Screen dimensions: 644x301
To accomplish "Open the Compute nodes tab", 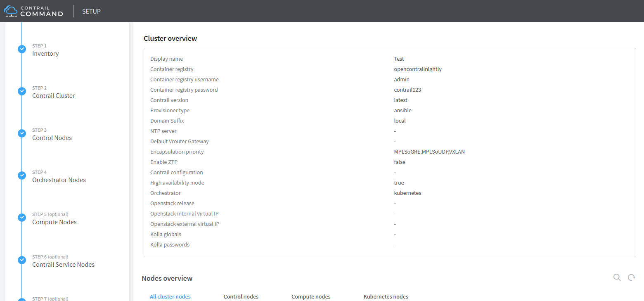I will [311, 296].
